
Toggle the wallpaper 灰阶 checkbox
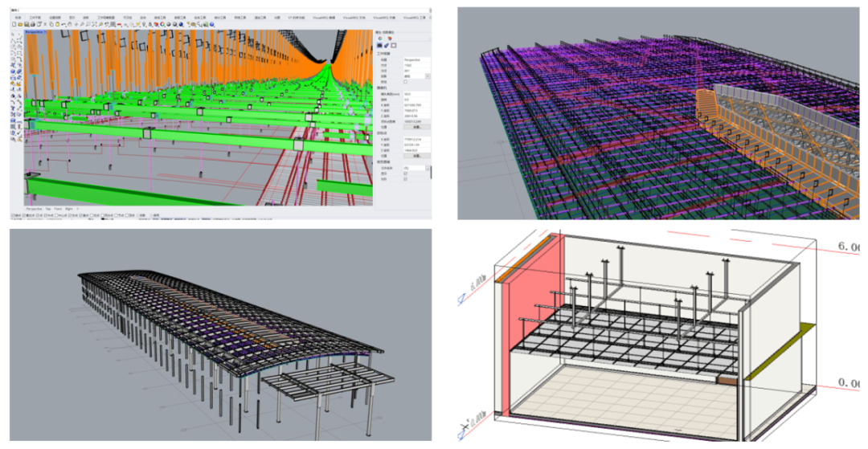point(405,178)
